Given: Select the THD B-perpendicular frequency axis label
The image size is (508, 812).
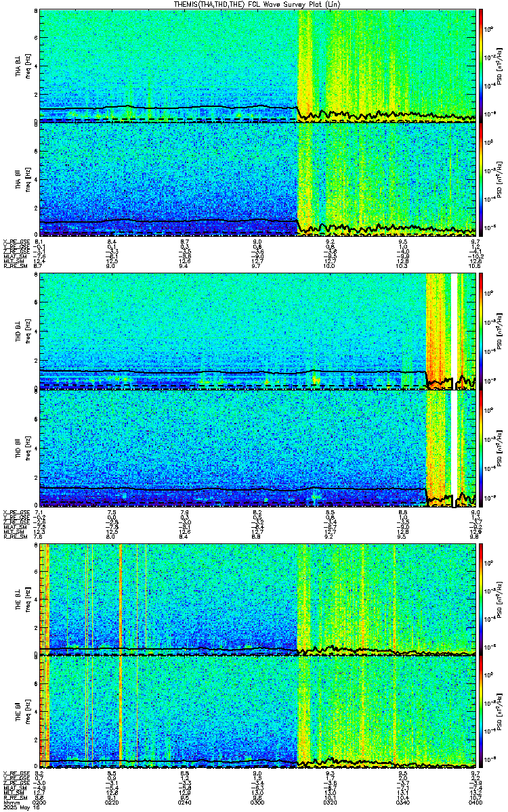Looking at the screenshot, I should tap(22, 332).
